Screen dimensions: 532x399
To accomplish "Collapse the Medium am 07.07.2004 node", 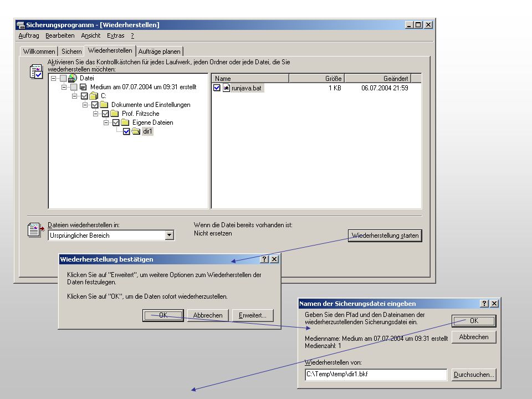I will pos(64,87).
